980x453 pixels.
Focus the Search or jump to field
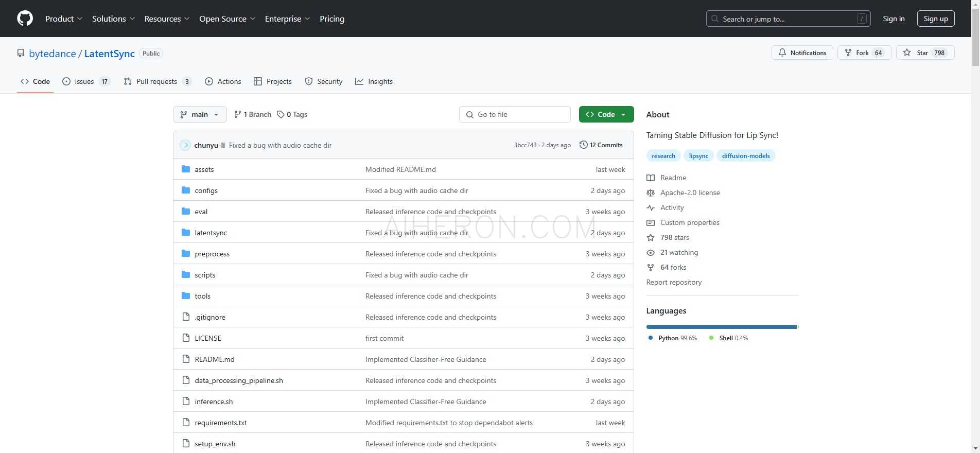click(x=788, y=19)
